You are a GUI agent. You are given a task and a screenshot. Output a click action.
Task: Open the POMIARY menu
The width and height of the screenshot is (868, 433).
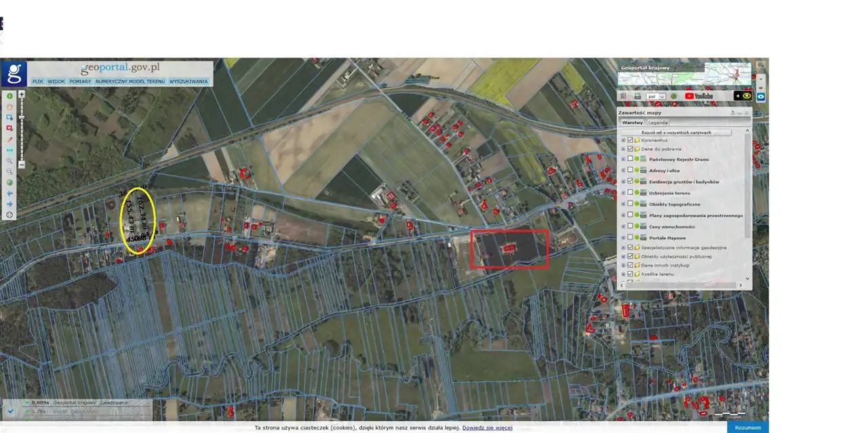click(80, 81)
